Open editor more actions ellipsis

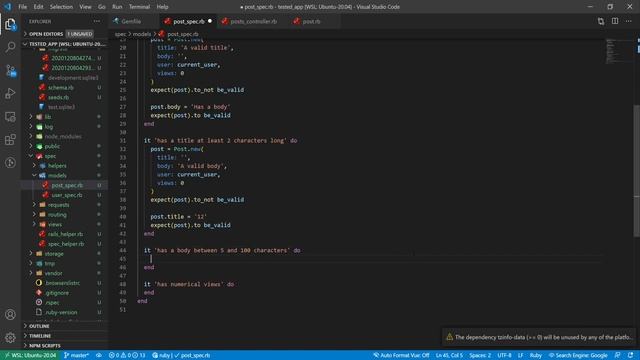[x=629, y=21]
